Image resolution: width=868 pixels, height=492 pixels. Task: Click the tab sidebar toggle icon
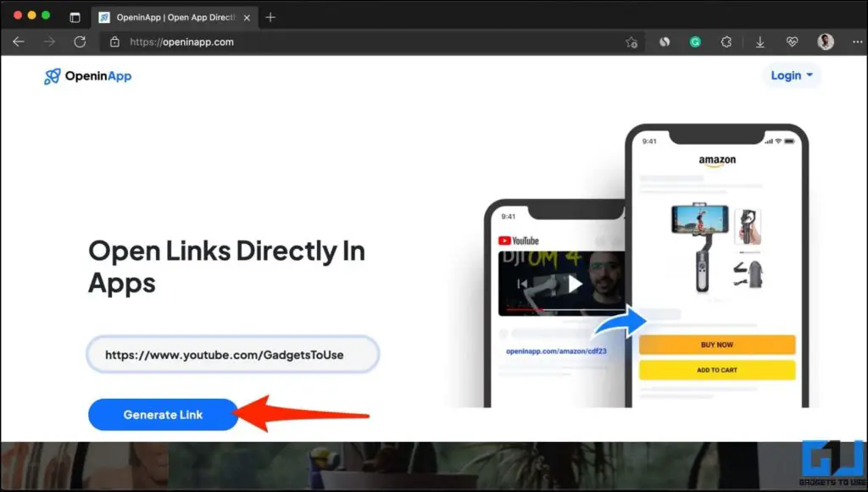pos(75,16)
